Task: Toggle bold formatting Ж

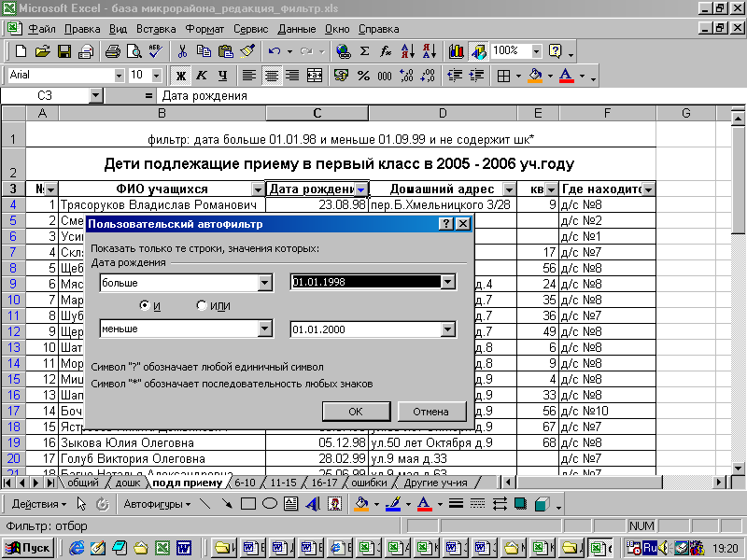Action: [x=181, y=76]
